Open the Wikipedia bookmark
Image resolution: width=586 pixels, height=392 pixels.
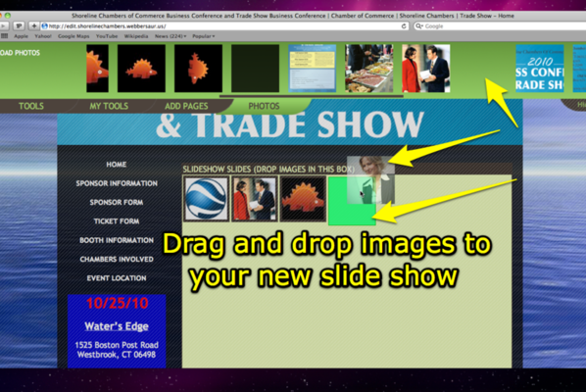click(x=136, y=36)
